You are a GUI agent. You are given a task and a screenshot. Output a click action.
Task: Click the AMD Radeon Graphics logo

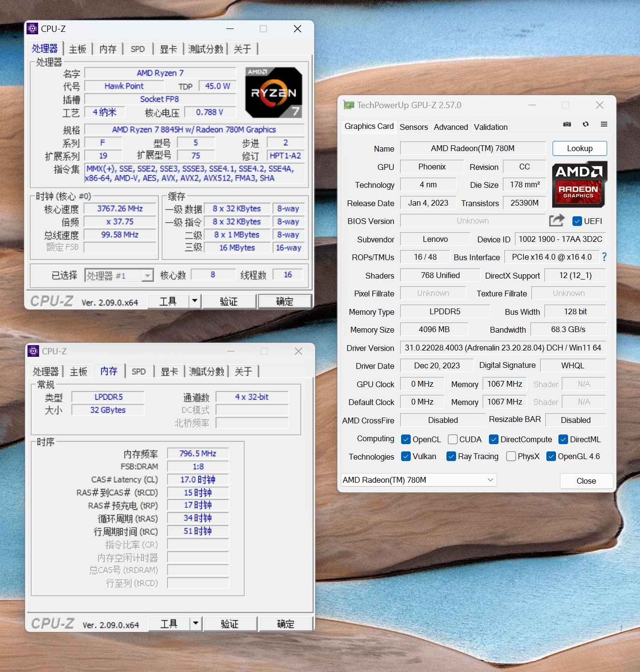tap(579, 184)
